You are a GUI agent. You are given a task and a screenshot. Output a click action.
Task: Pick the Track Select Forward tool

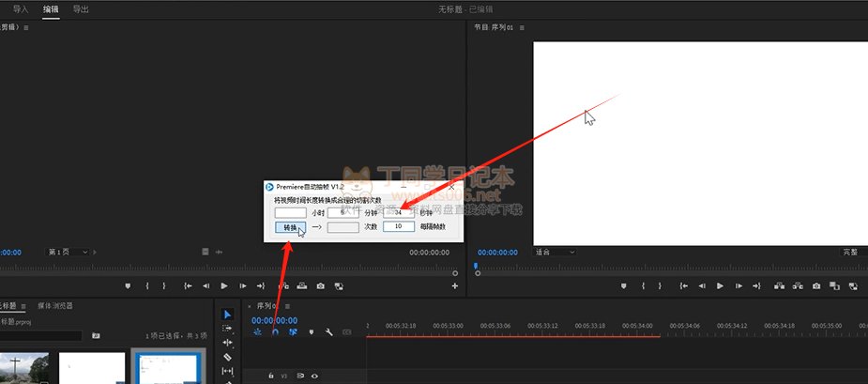(x=227, y=329)
